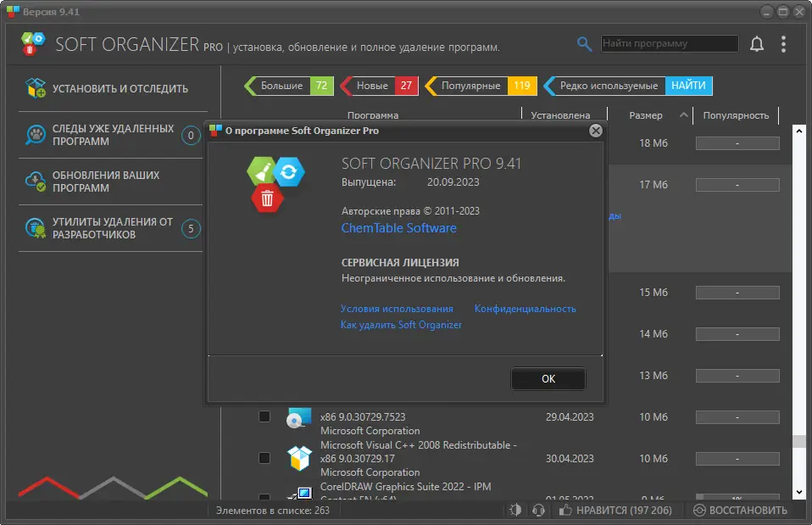Click the program updates download icon
This screenshot has width=812, height=525.
[x=36, y=182]
